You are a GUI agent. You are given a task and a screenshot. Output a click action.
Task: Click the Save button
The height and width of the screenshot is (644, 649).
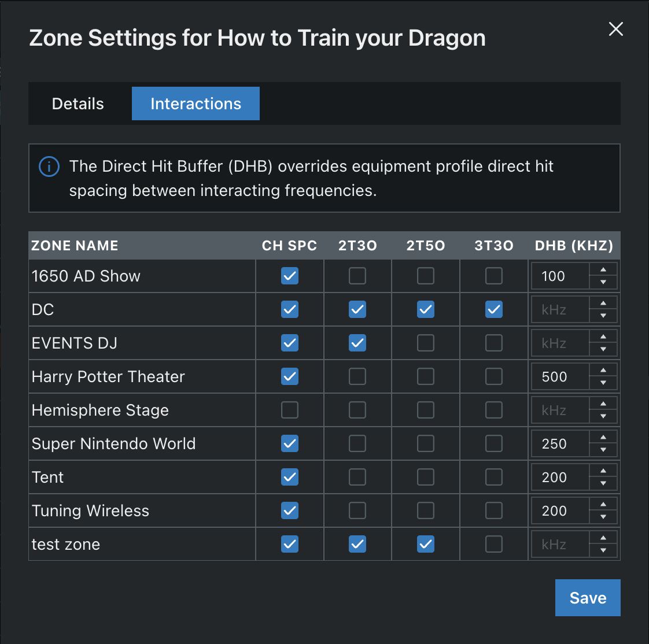point(588,597)
